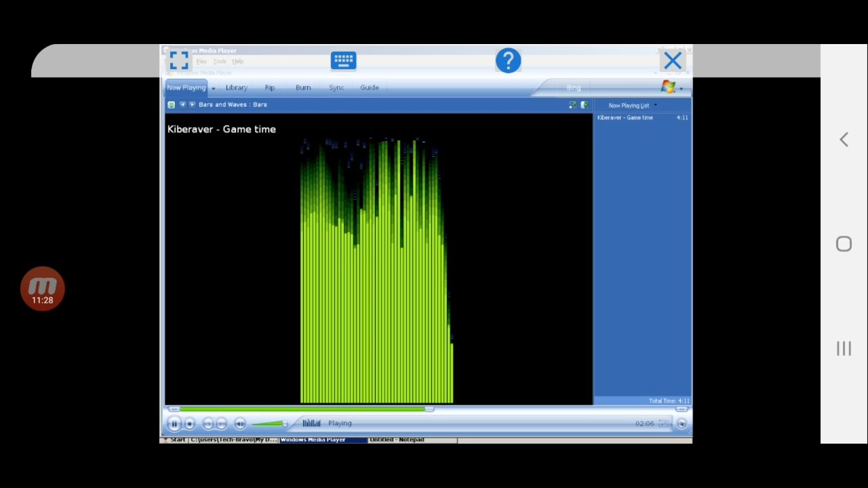Select the previous visualization

pos(182,104)
